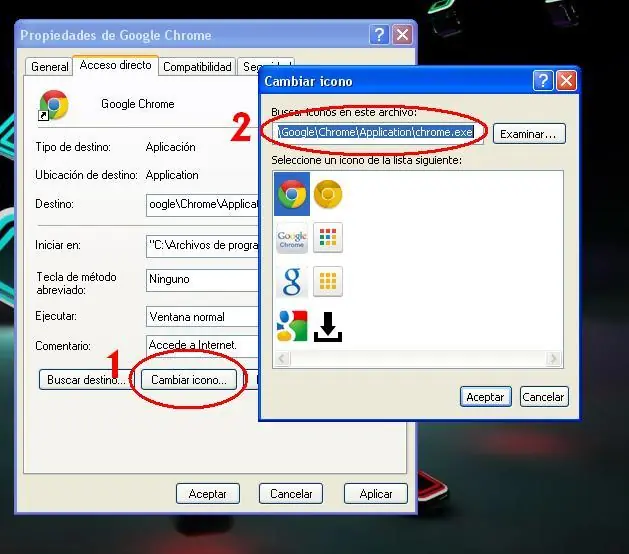Click the Cambiar icono... button
The image size is (629, 554).
[x=189, y=379]
